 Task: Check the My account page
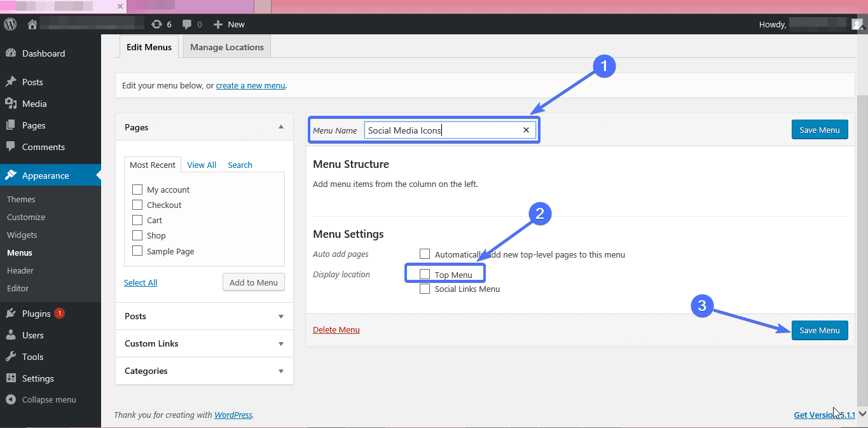point(137,190)
